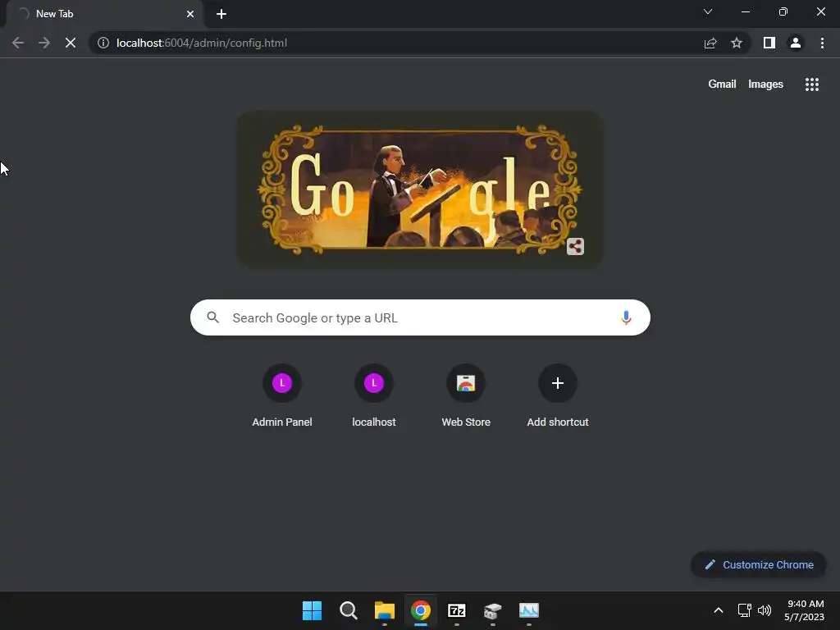Open a new tab with the plus button
The image size is (840, 630).
pyautogui.click(x=221, y=14)
